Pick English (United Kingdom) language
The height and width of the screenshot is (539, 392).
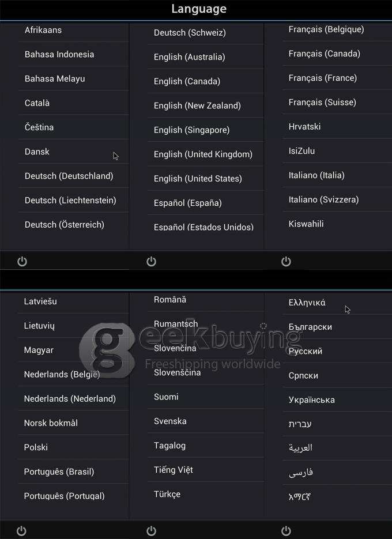[203, 154]
